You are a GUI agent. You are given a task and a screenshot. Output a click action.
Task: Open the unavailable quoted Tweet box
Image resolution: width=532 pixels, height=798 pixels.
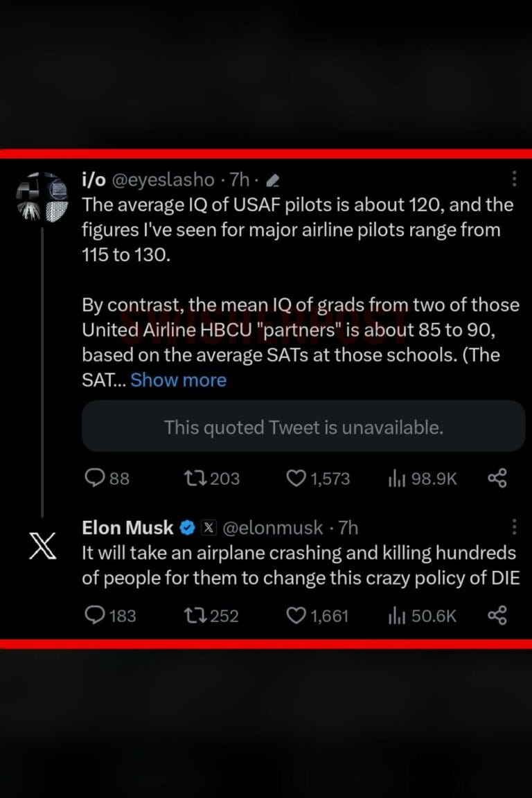pyautogui.click(x=303, y=427)
